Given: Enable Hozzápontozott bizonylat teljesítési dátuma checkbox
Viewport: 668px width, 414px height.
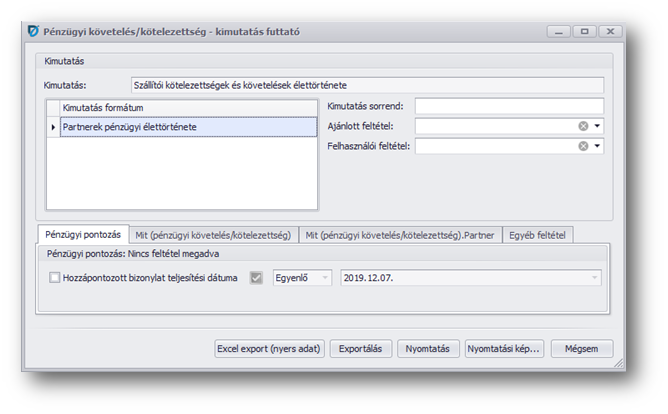Looking at the screenshot, I should (x=55, y=278).
